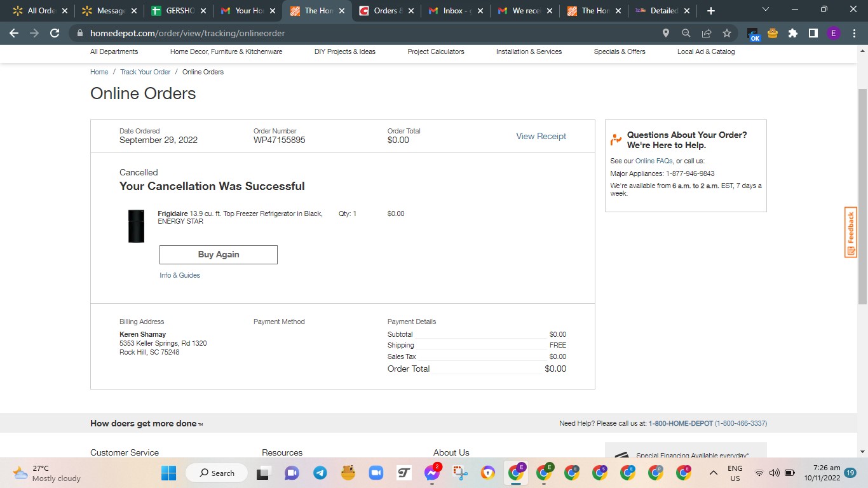Open the Wi-Fi network tray icon
Image resolution: width=868 pixels, height=488 pixels.
click(759, 473)
